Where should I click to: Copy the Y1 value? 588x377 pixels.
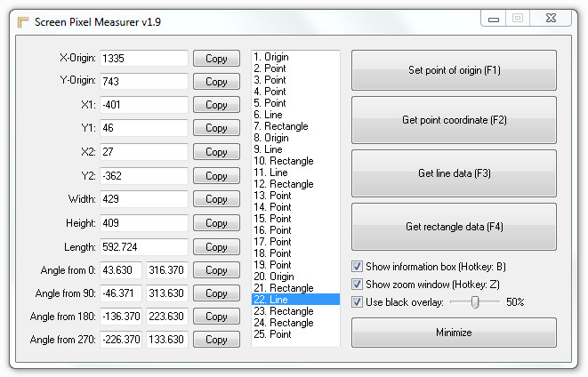[216, 128]
